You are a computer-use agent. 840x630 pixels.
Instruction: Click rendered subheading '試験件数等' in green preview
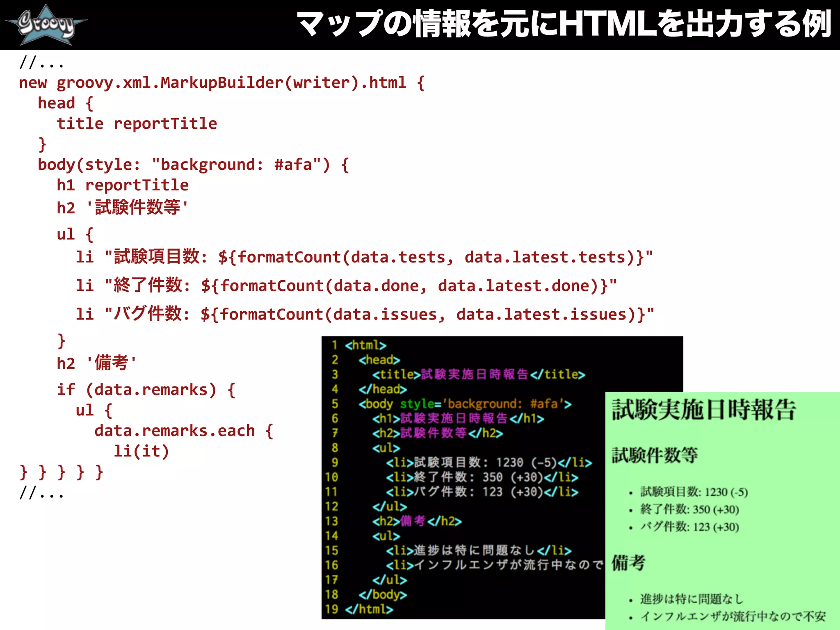[x=655, y=455]
